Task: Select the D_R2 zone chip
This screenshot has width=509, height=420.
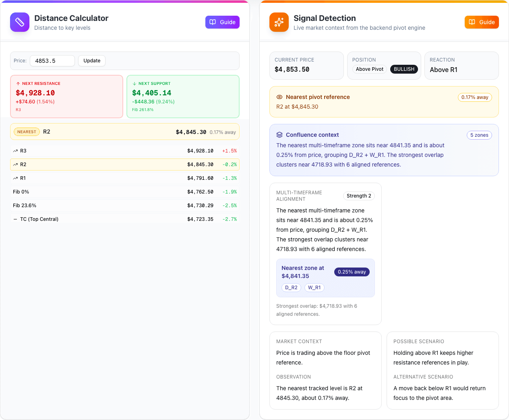Action: 291,288
